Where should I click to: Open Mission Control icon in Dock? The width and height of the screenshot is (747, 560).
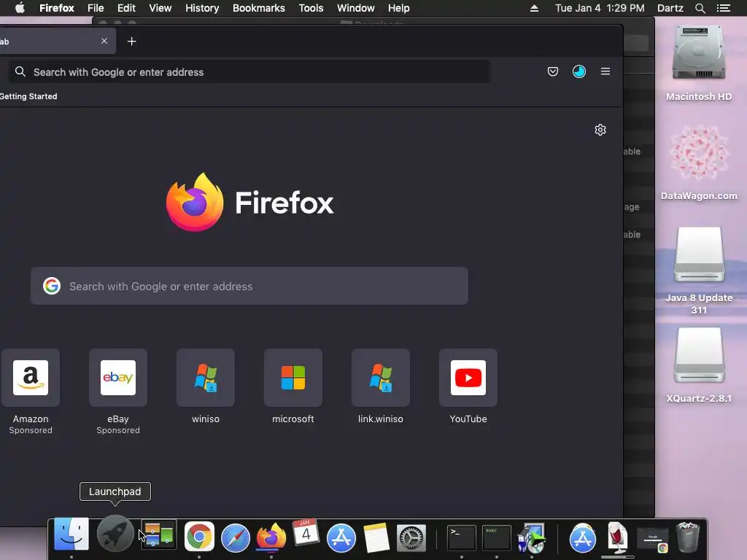[x=158, y=534]
